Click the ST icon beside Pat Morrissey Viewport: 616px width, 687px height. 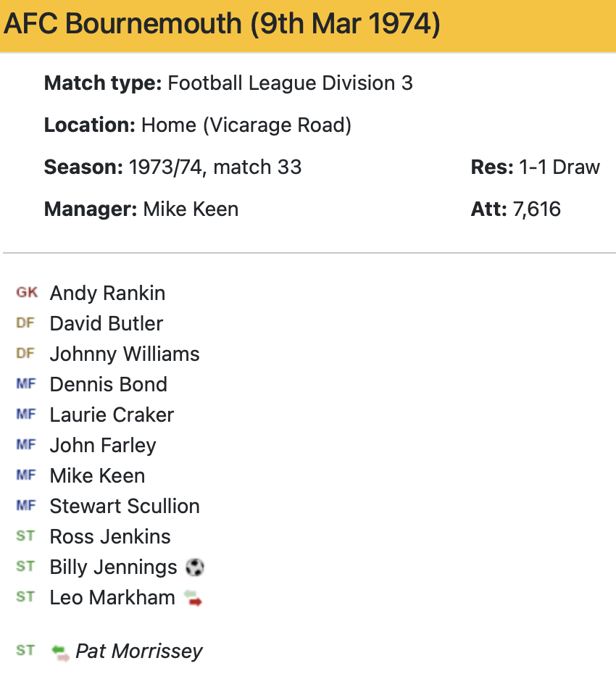tap(25, 651)
